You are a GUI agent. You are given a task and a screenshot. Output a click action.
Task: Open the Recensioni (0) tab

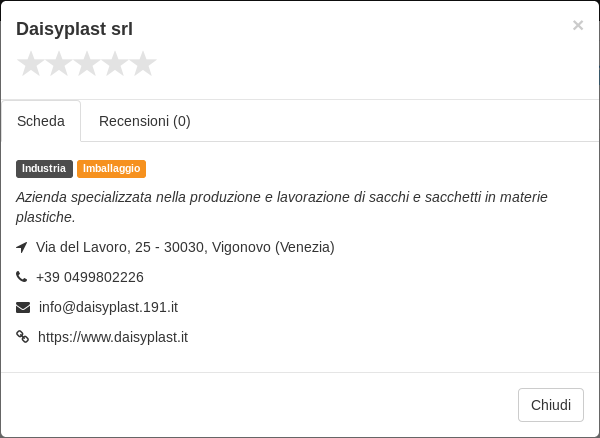click(145, 121)
